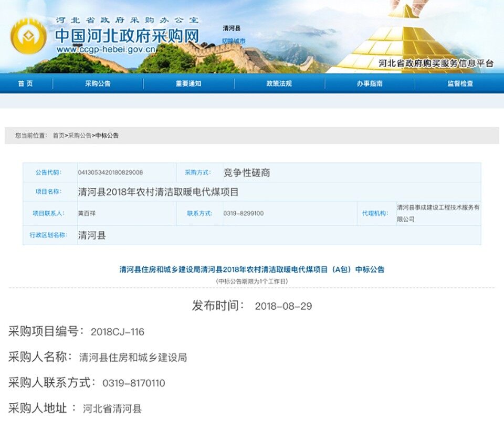Switch city via the 切换城市 link
504x428 pixels.
(x=233, y=40)
